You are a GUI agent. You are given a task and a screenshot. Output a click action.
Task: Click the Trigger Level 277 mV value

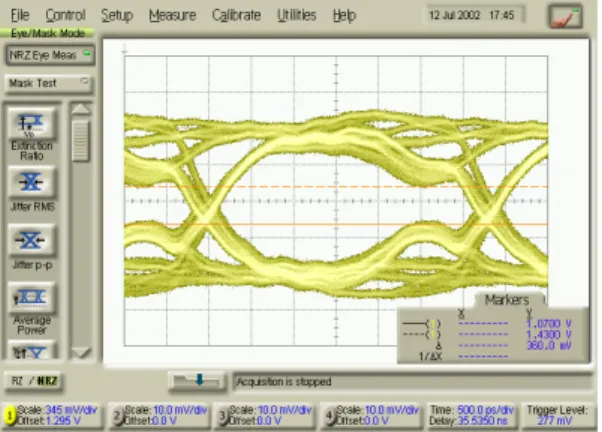click(x=554, y=421)
